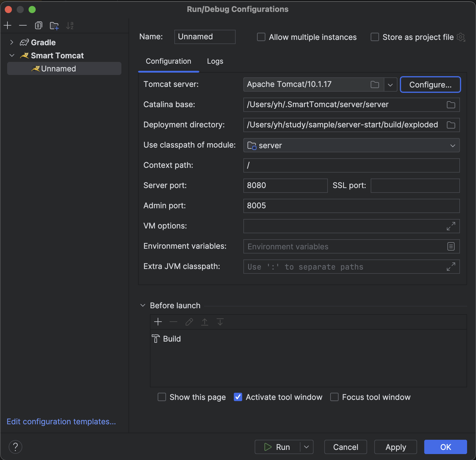
Task: Browse for the Deployment directory folder
Action: pos(451,125)
